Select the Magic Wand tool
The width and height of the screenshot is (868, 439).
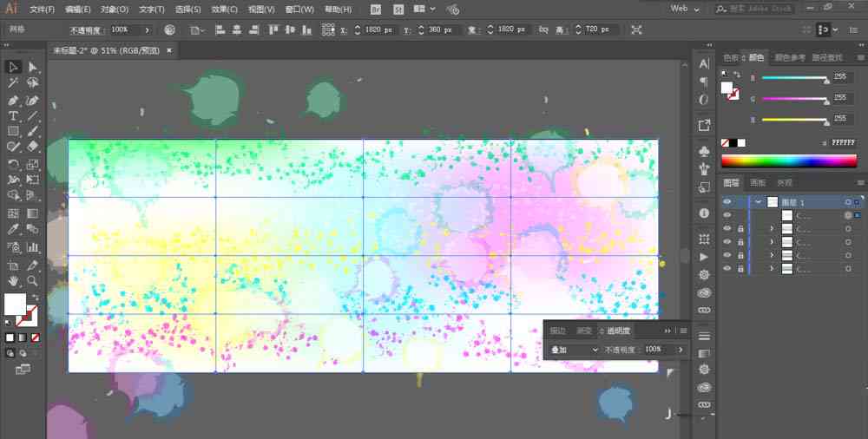pos(13,83)
